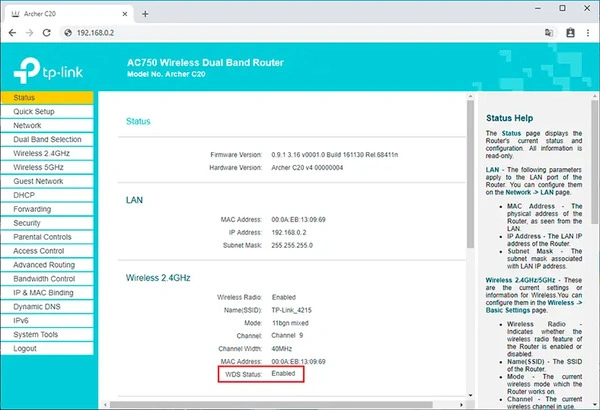Click Logout in the sidebar

pyautogui.click(x=47, y=349)
